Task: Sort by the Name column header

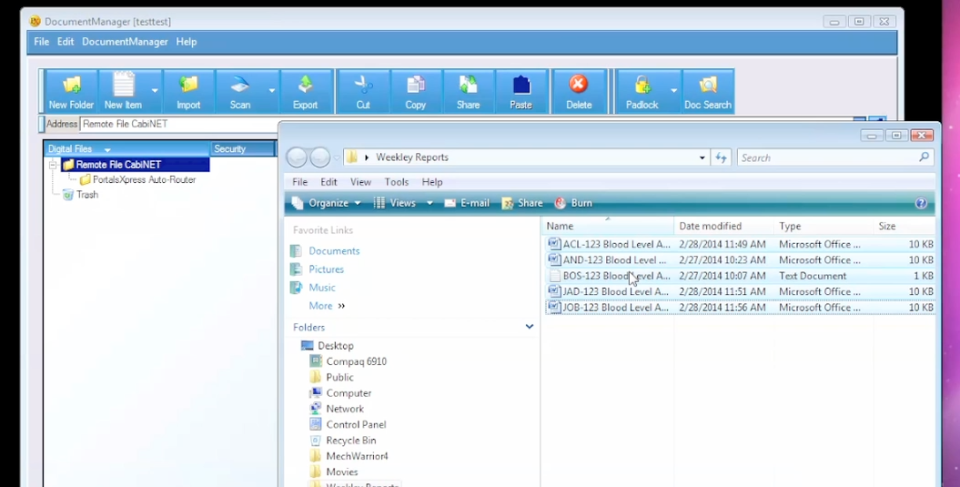Action: point(607,226)
